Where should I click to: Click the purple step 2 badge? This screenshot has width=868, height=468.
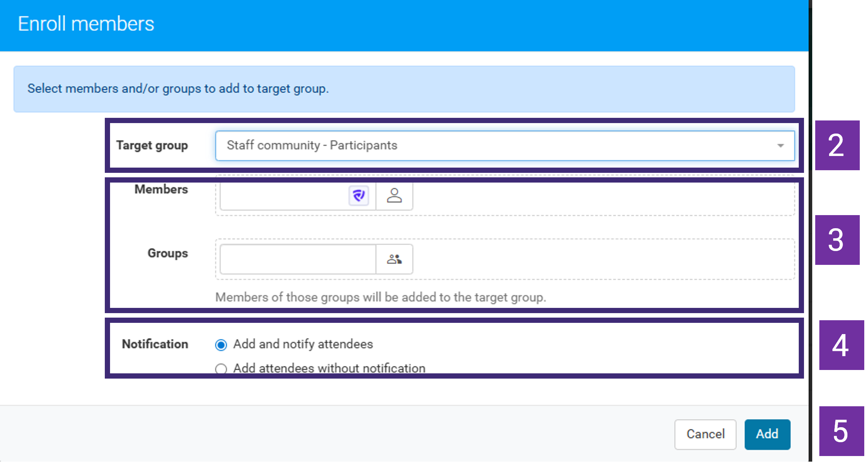pyautogui.click(x=837, y=145)
